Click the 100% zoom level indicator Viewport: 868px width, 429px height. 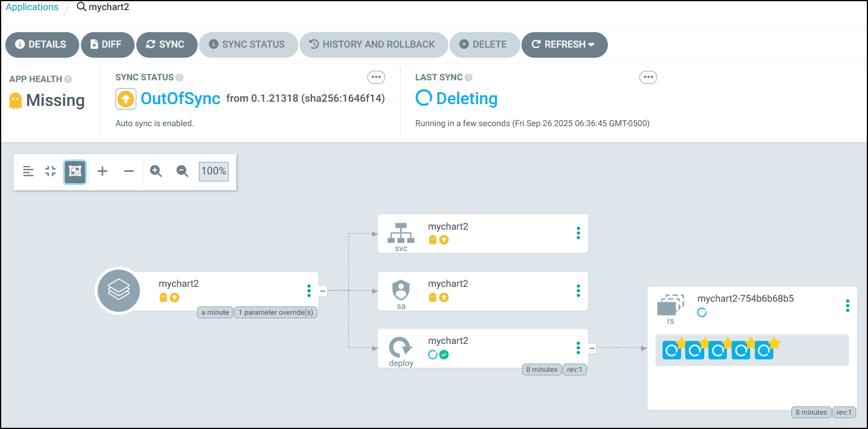pyautogui.click(x=214, y=171)
